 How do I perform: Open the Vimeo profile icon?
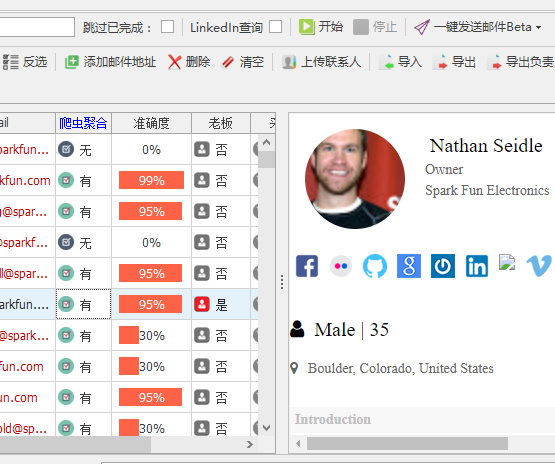click(539, 265)
